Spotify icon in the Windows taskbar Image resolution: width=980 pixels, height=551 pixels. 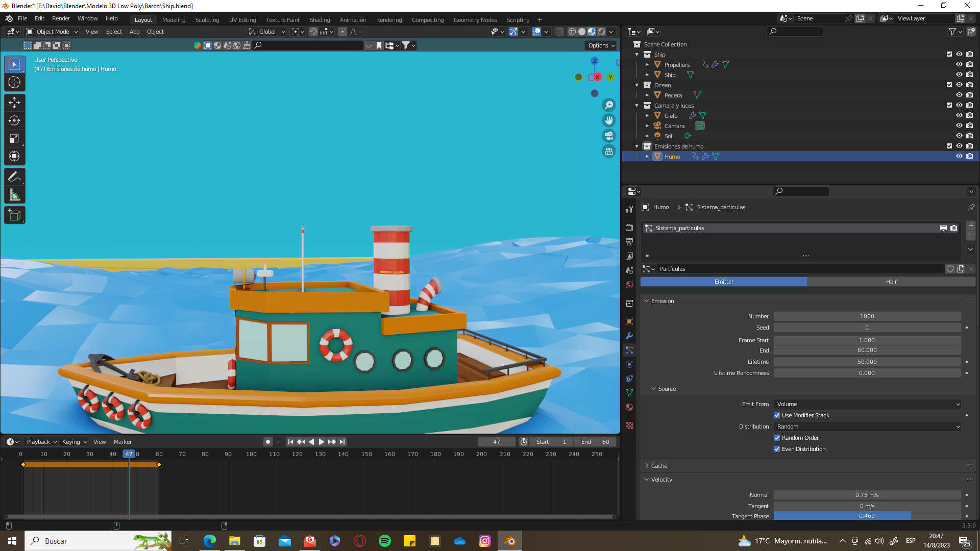point(385,541)
